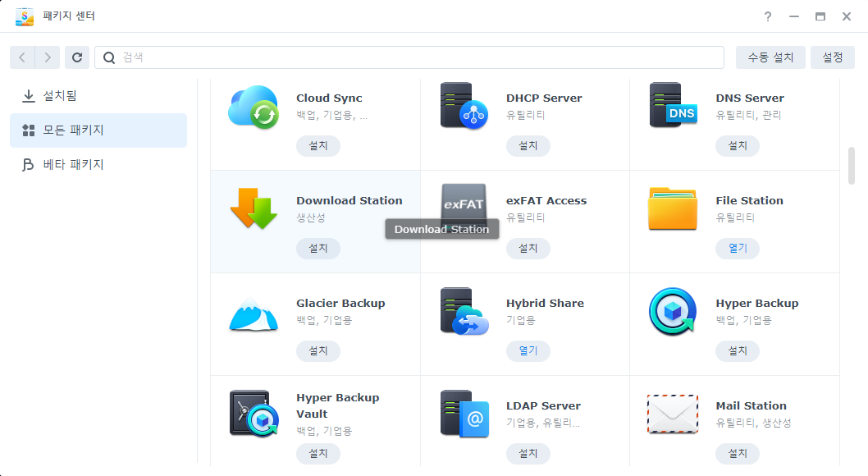Click the DNS Server package icon
Viewport: 868px width, 476px height.
[x=673, y=105]
